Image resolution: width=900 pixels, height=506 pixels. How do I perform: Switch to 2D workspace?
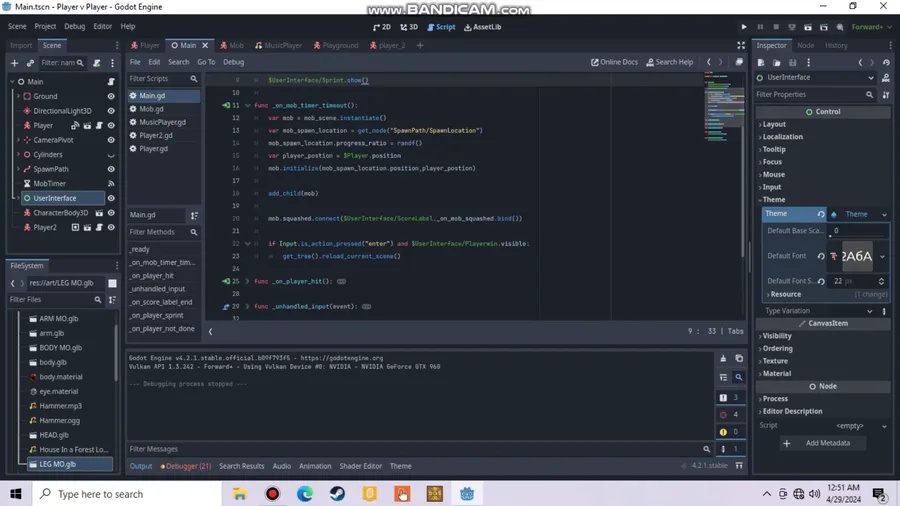coord(382,27)
